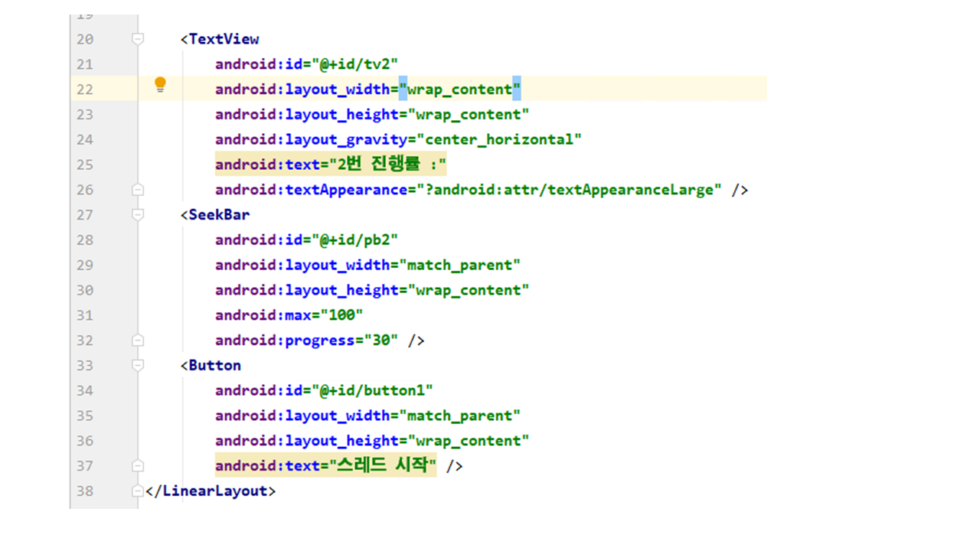Image resolution: width=980 pixels, height=551 pixels.
Task: Collapse the SeekBar tag block
Action: click(x=138, y=215)
